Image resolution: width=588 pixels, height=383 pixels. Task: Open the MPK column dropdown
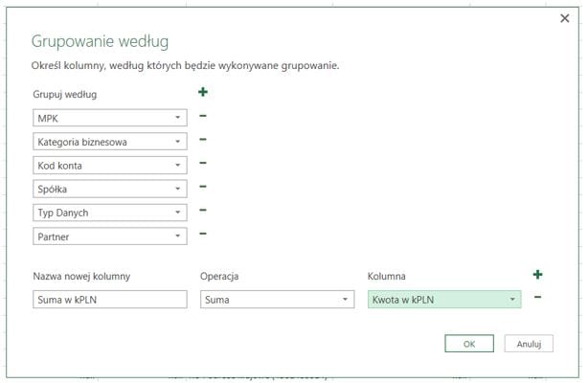pyautogui.click(x=178, y=118)
